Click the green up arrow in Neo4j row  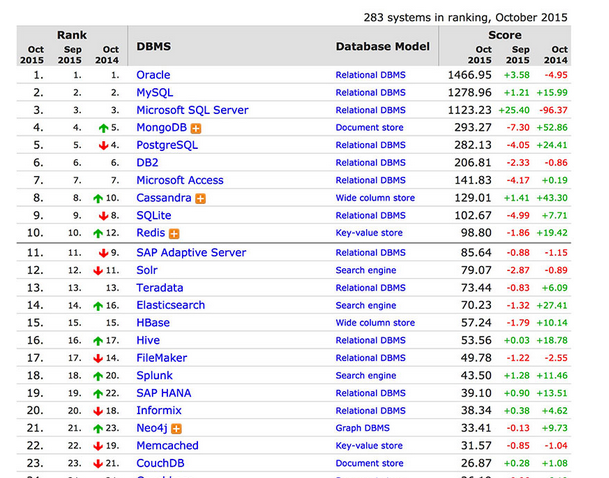point(98,429)
